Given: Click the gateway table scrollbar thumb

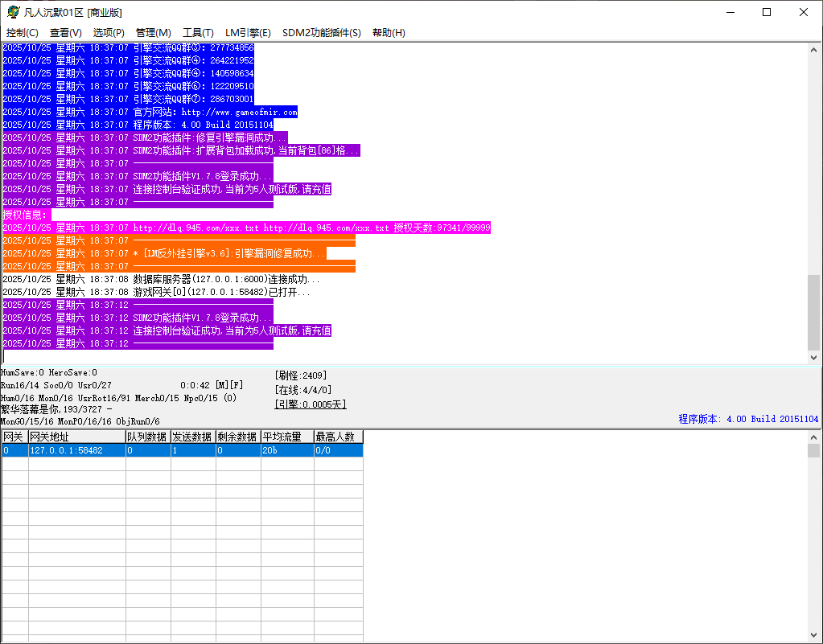Looking at the screenshot, I should tap(814, 450).
